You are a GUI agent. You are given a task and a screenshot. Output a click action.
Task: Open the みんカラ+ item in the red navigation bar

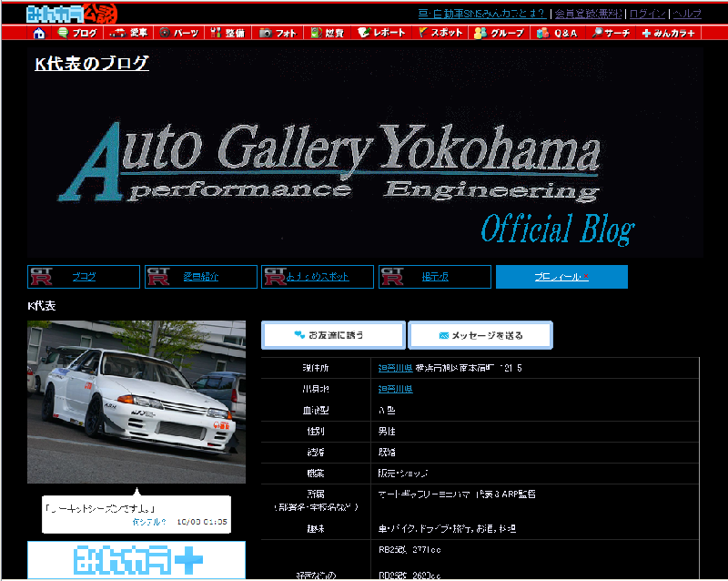coord(668,33)
